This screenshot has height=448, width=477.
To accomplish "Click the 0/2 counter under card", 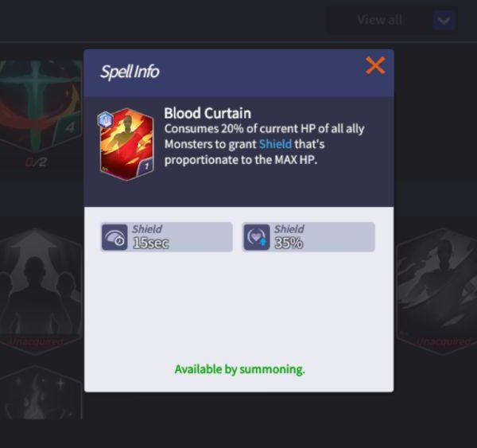I will 36,162.
